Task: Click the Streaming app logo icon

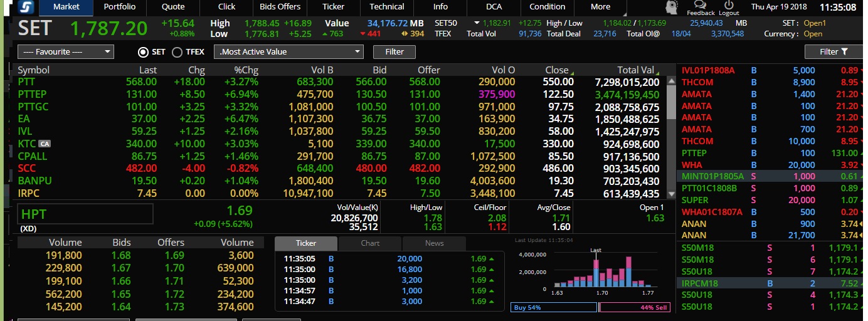Action: [26, 8]
